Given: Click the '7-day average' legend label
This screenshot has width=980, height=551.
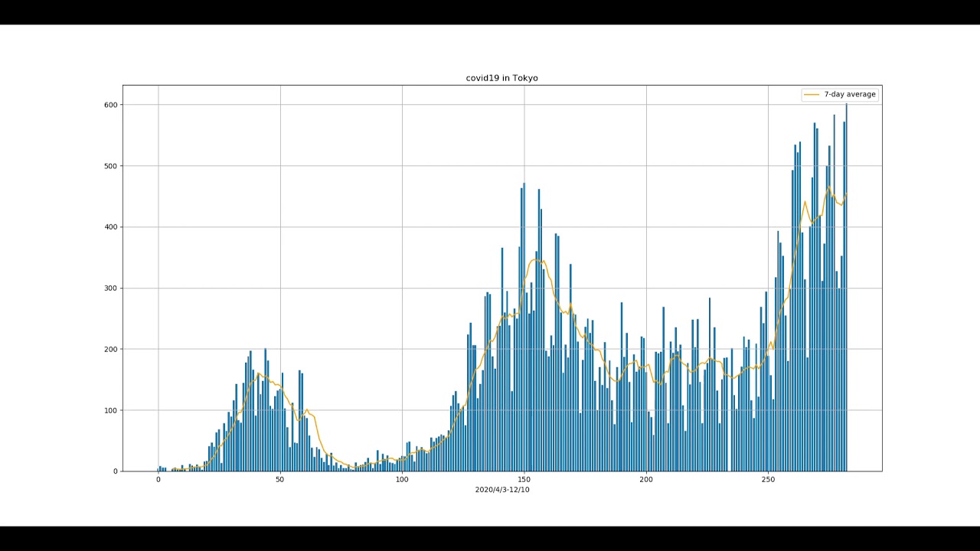Looking at the screenshot, I should click(x=849, y=94).
